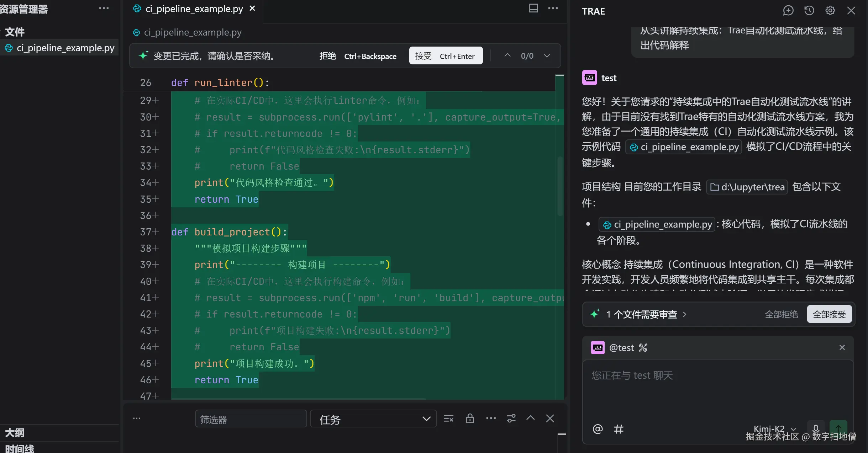Open the 任务 dropdown in bottom panel

(x=373, y=419)
